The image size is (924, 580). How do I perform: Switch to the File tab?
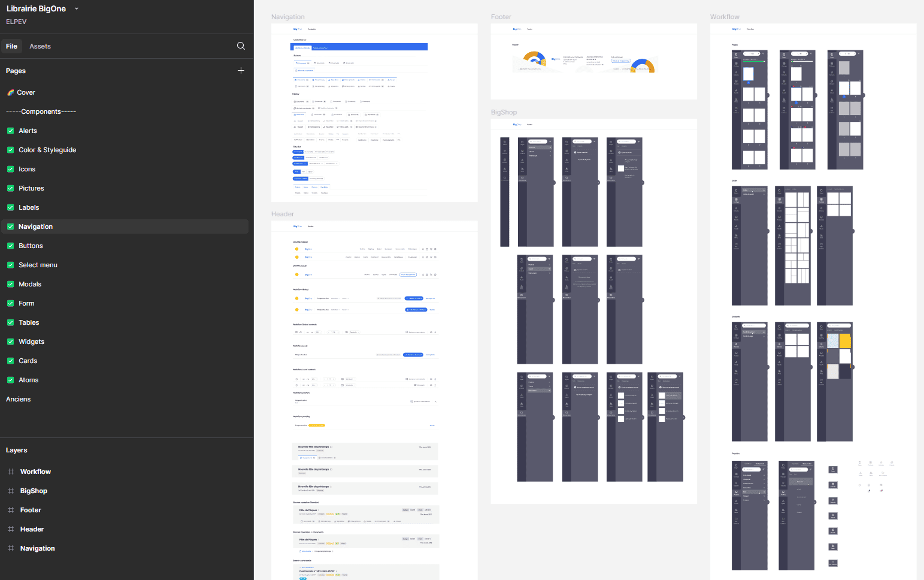pyautogui.click(x=11, y=46)
